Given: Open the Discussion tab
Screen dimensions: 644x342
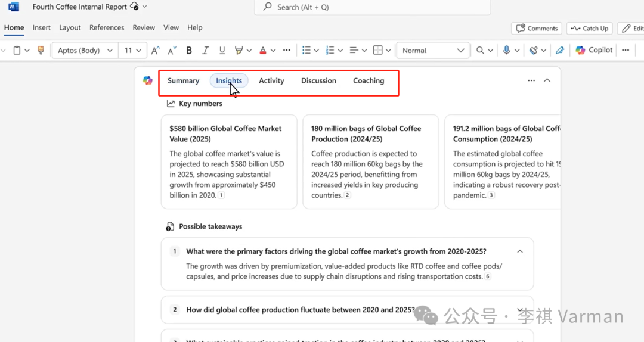Looking at the screenshot, I should pos(318,81).
